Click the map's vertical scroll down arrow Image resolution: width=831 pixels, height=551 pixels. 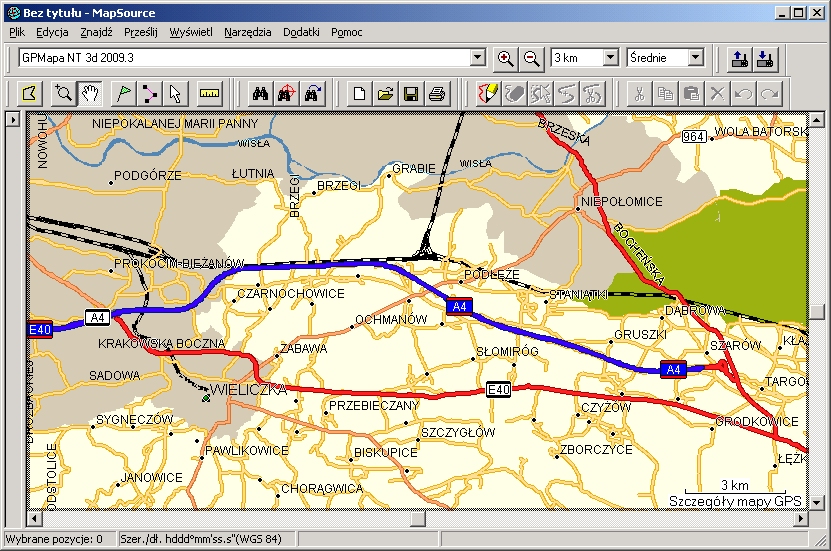pyautogui.click(x=817, y=502)
